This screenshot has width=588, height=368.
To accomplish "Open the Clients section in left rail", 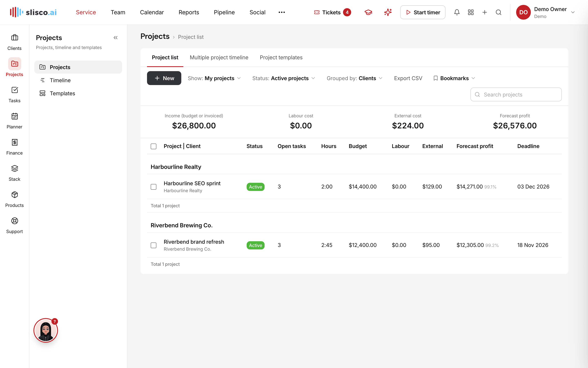I will [14, 42].
